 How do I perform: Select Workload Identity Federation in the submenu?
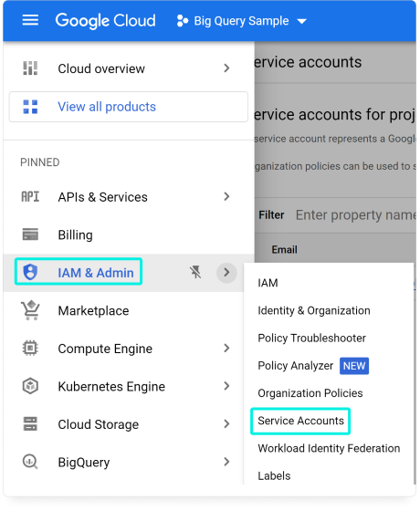tap(329, 448)
